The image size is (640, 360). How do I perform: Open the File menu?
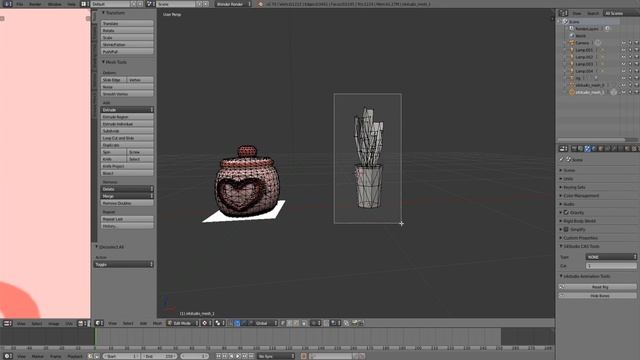coord(20,4)
